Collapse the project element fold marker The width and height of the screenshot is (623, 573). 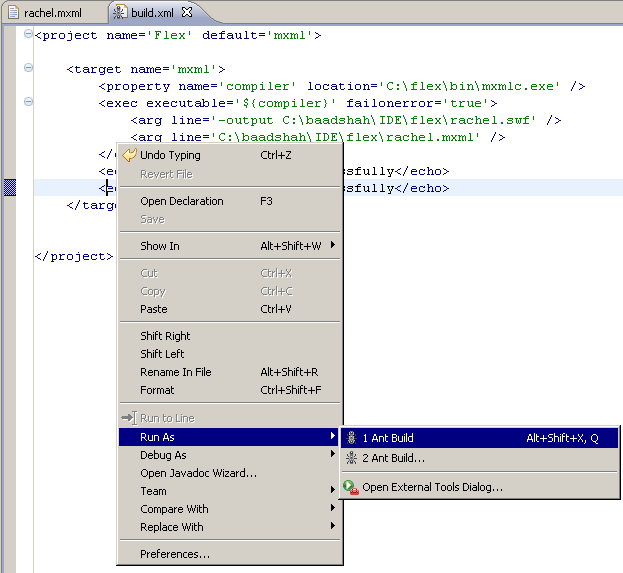point(28,34)
